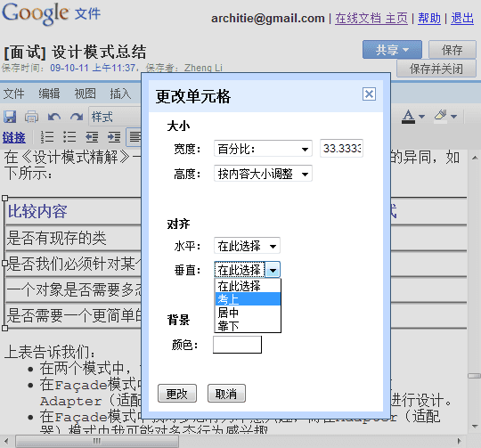Screen dimensions: 481x448
Task: Open the 编辑 menu
Action: 49,94
